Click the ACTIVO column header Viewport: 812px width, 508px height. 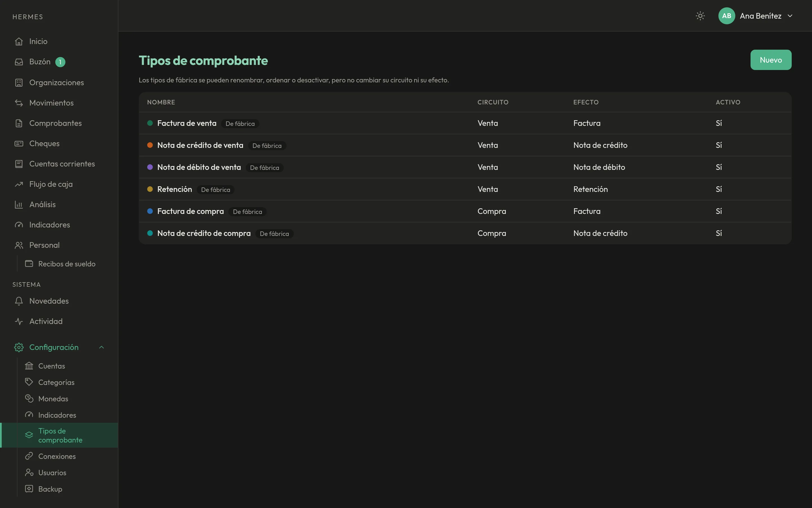(x=728, y=102)
